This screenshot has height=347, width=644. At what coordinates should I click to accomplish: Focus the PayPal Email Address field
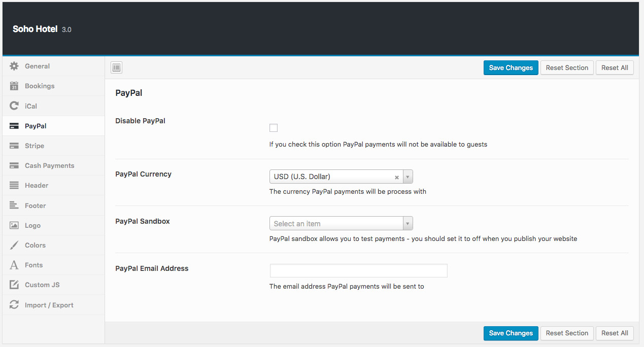click(x=358, y=270)
